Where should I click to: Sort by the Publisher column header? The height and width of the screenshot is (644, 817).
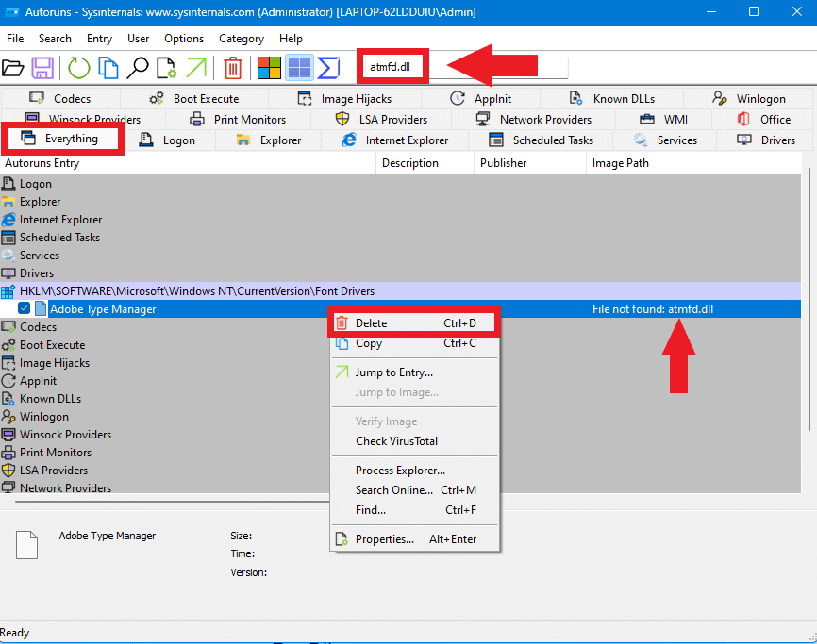point(530,163)
